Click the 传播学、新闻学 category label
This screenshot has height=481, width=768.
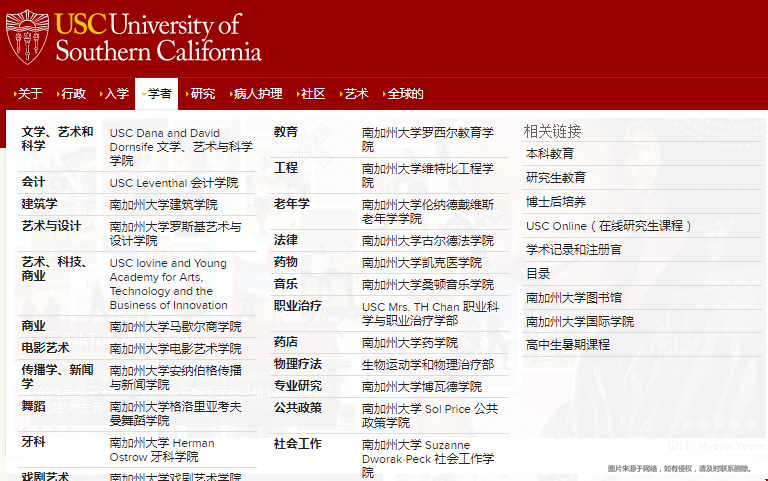point(57,377)
